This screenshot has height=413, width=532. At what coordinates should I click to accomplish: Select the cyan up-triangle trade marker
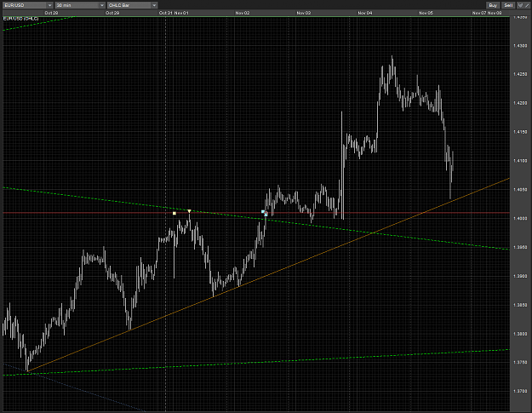point(266,214)
